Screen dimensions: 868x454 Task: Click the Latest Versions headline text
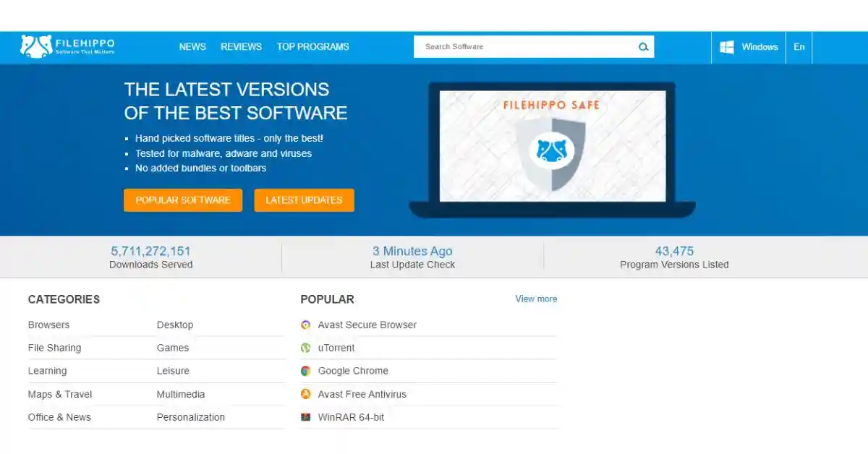point(236,101)
